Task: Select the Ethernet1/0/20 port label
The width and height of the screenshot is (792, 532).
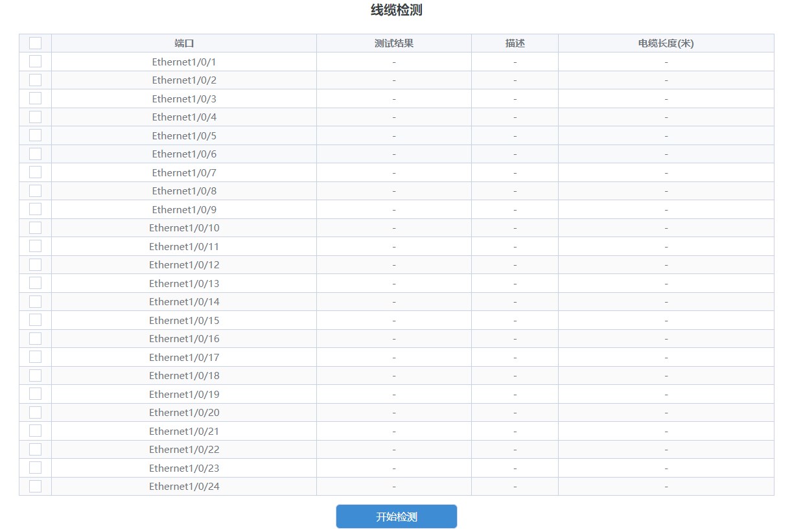Action: 184,413
